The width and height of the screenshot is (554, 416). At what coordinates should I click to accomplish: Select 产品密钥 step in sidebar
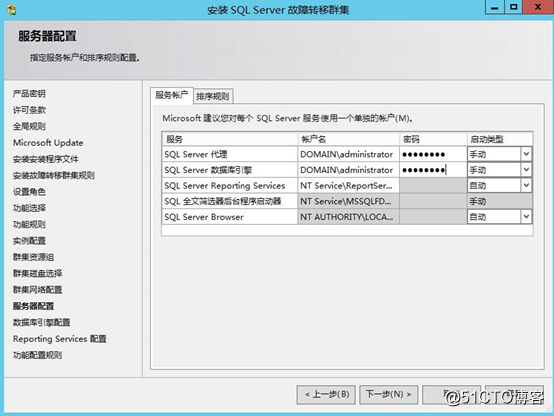[x=29, y=94]
